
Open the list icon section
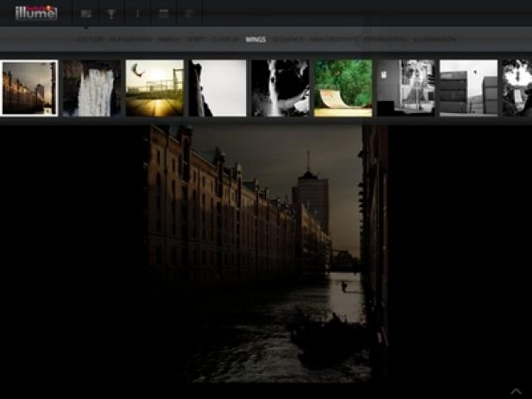189,14
